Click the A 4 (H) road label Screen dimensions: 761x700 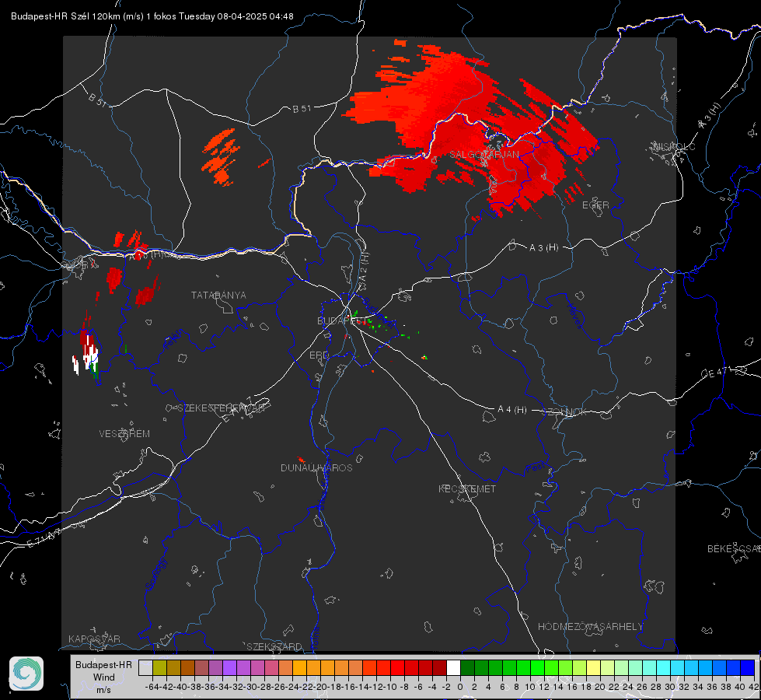512,410
